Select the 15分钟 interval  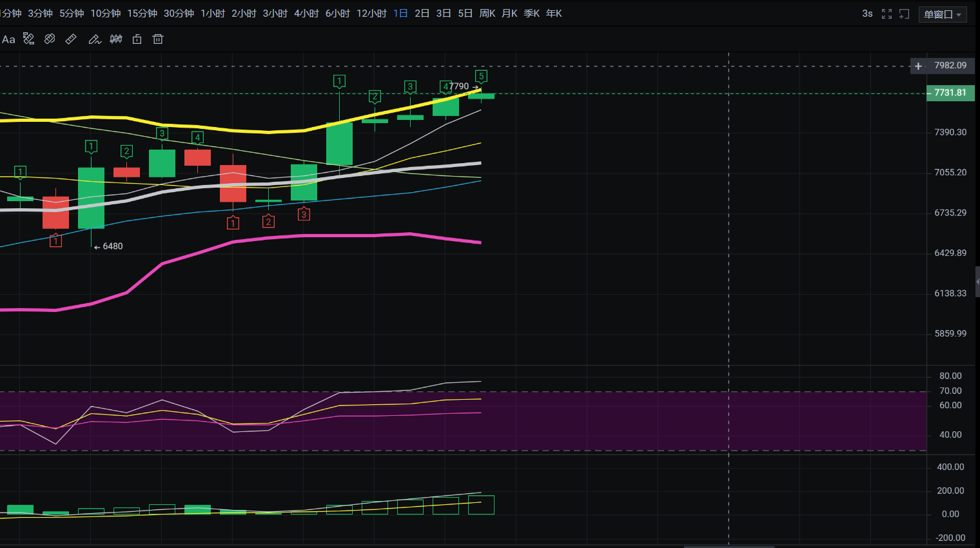(142, 14)
